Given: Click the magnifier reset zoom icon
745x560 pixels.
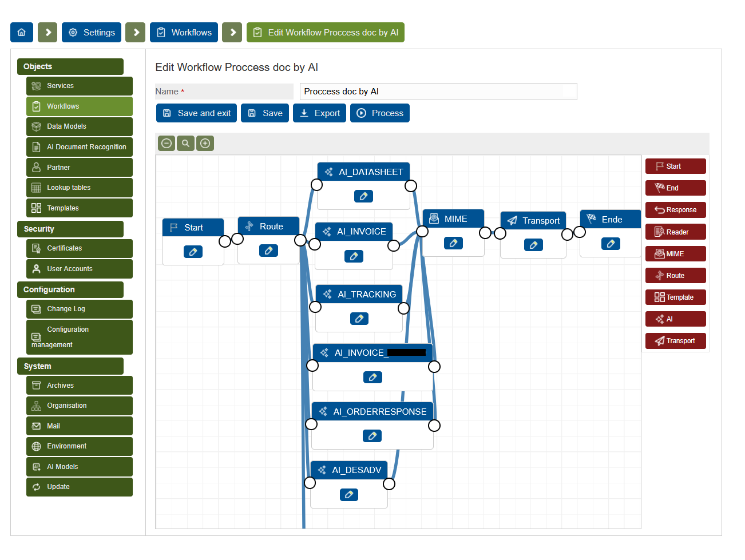Looking at the screenshot, I should (185, 143).
